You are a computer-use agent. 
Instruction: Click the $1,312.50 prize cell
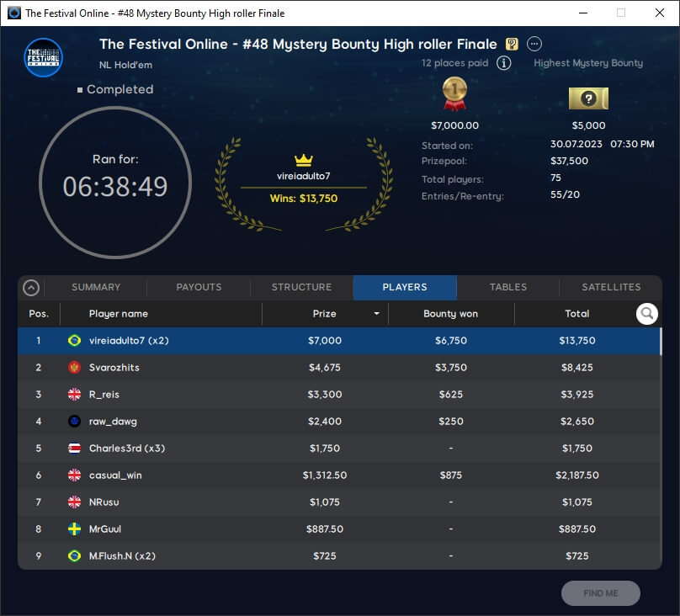324,475
